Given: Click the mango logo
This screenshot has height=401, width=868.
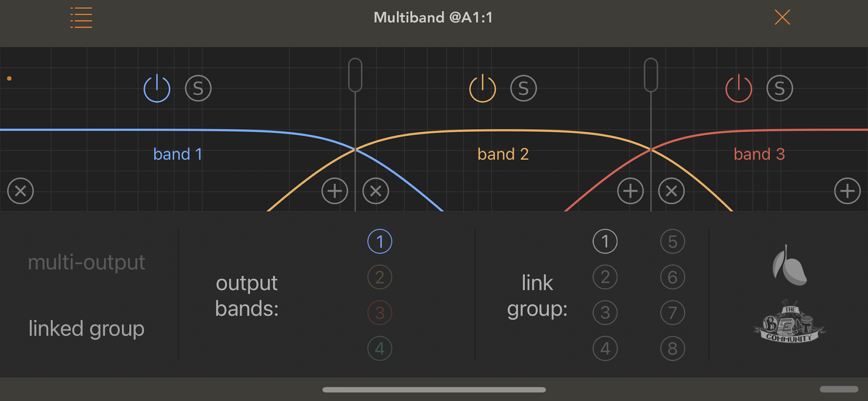Looking at the screenshot, I should pyautogui.click(x=789, y=265).
